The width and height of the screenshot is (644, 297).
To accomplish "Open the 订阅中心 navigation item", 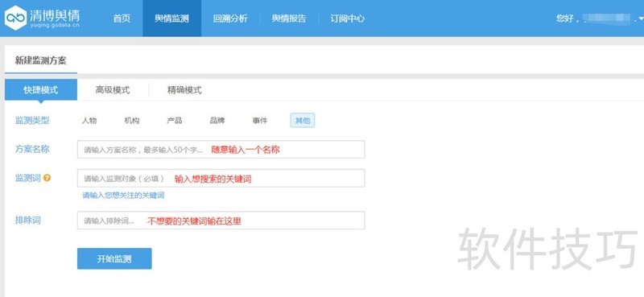I will (348, 19).
